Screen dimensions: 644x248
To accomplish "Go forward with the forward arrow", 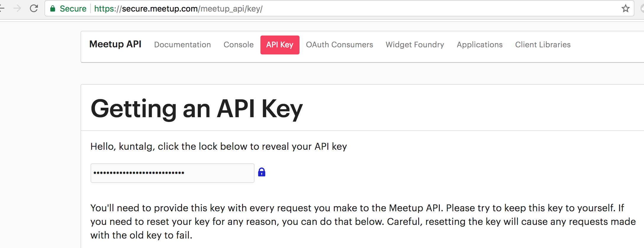I will [17, 8].
